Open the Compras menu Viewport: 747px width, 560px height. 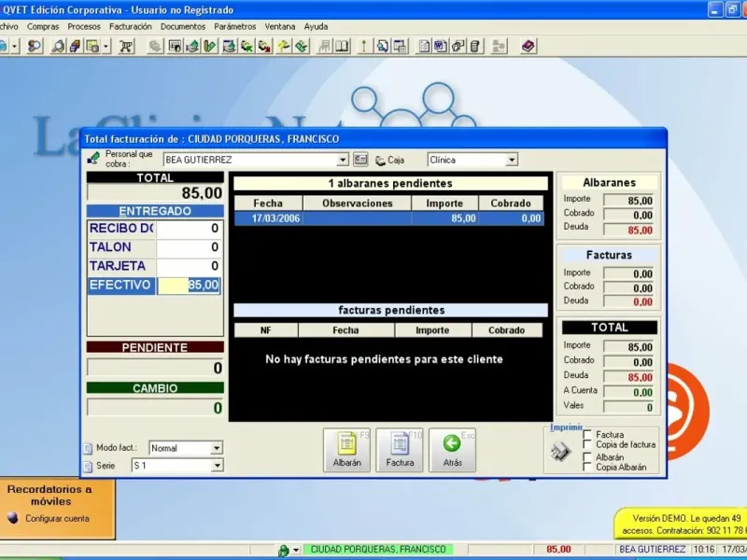(x=43, y=27)
